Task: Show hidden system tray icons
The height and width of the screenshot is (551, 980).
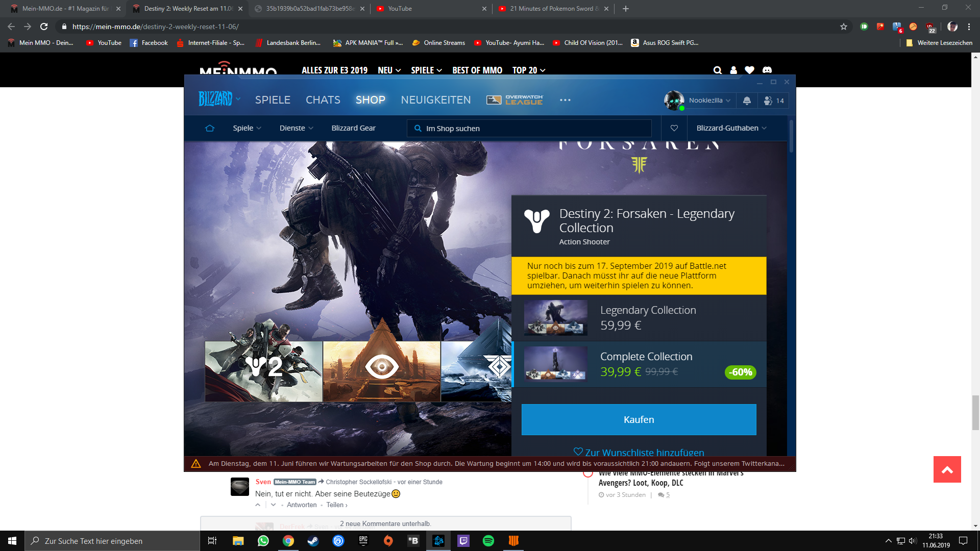Action: (888, 541)
